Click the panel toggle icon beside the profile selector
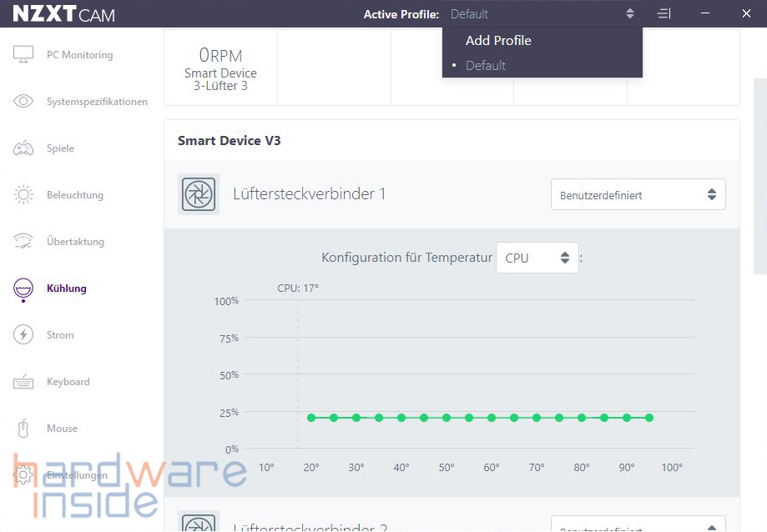Viewport: 767px width, 532px height. [664, 13]
